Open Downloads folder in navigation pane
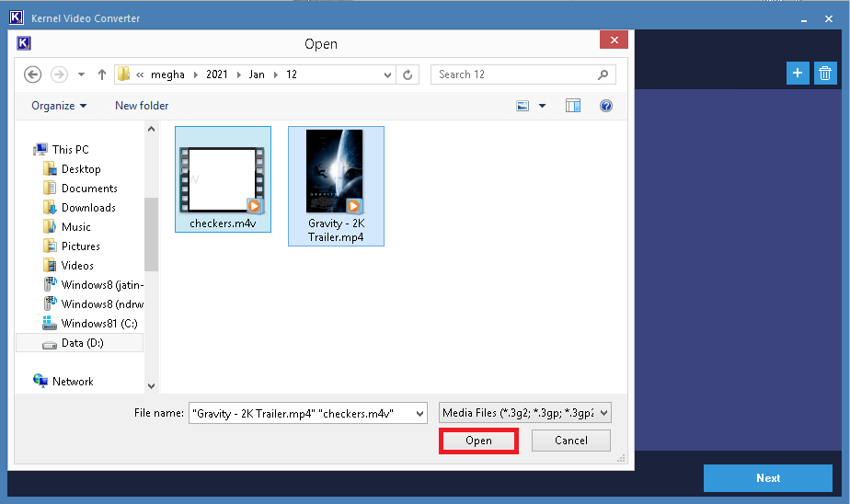Screen dimensions: 850x504 88,208
